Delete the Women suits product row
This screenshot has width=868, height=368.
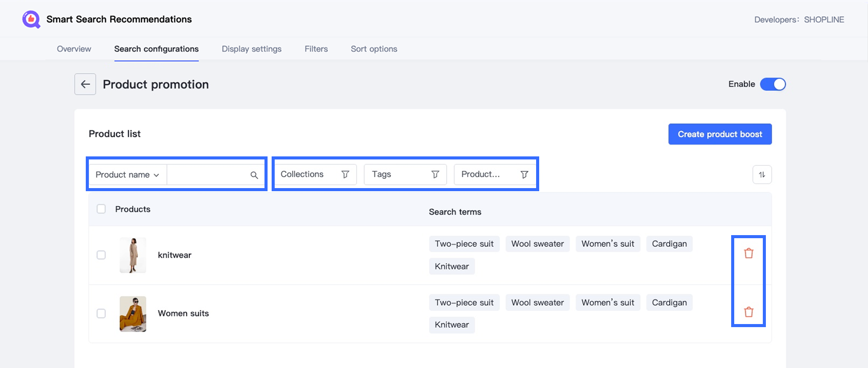(749, 312)
